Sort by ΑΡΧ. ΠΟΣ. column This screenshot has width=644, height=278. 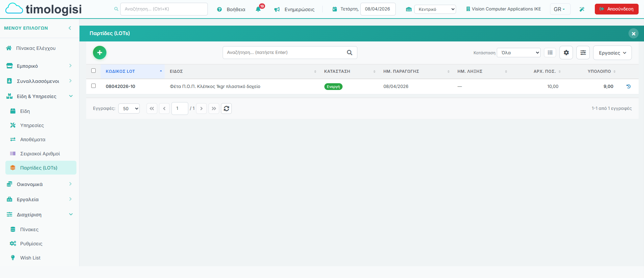point(537,71)
